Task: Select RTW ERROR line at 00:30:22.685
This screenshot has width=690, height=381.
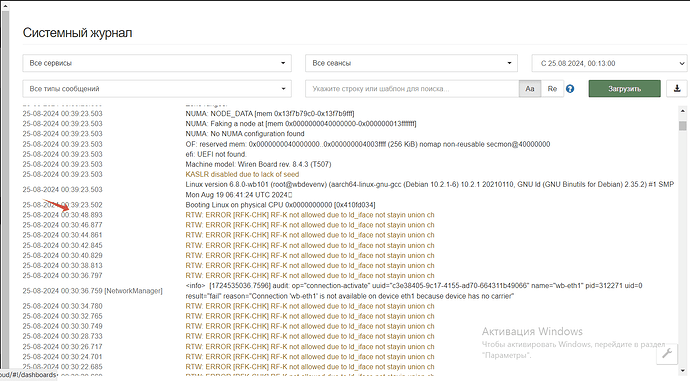Action: tap(310, 367)
